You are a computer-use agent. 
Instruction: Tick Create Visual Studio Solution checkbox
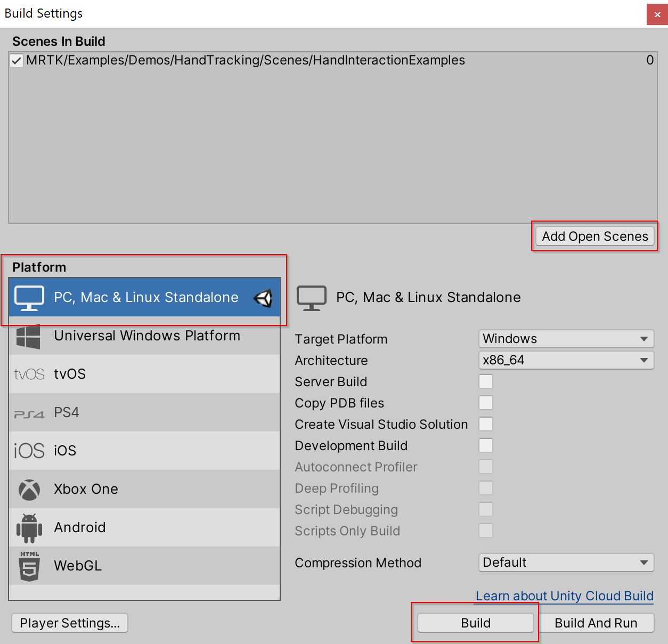pos(486,424)
